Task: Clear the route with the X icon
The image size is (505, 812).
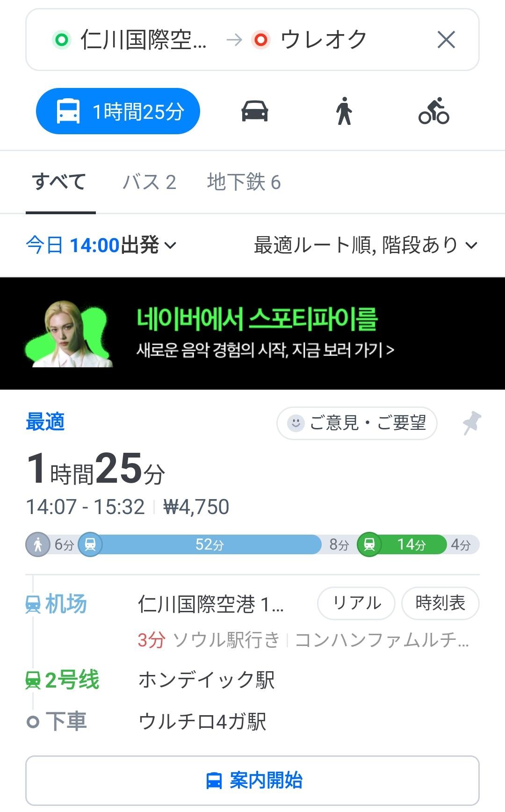Action: (446, 40)
